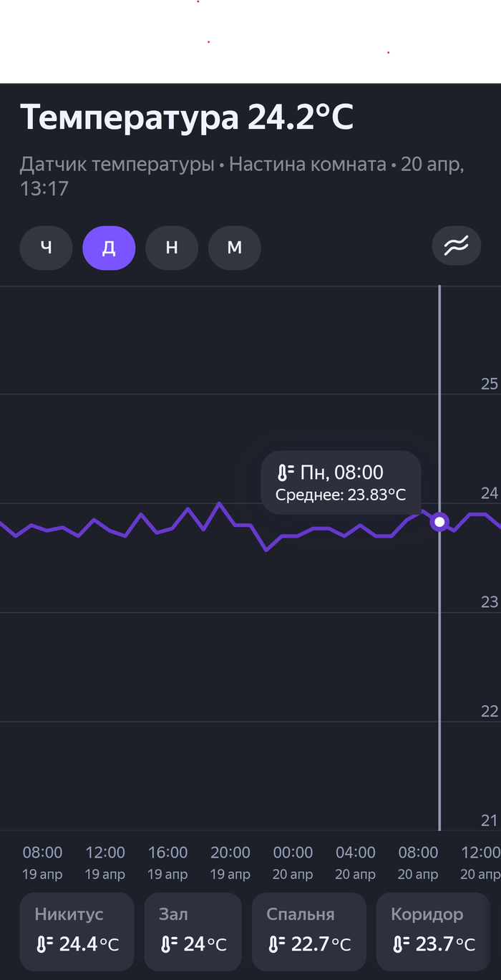Click the 24.4°C value in Никитус card
Viewport: 501px width, 980px height.
point(89,945)
